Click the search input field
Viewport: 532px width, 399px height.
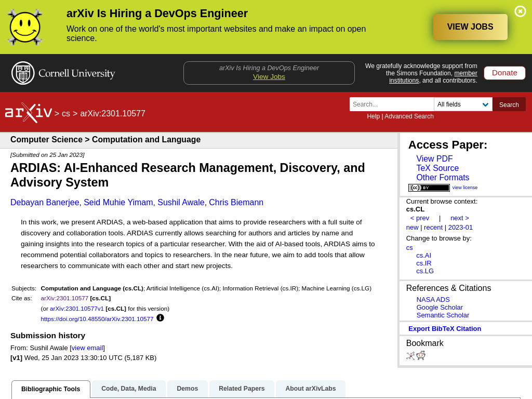click(392, 104)
